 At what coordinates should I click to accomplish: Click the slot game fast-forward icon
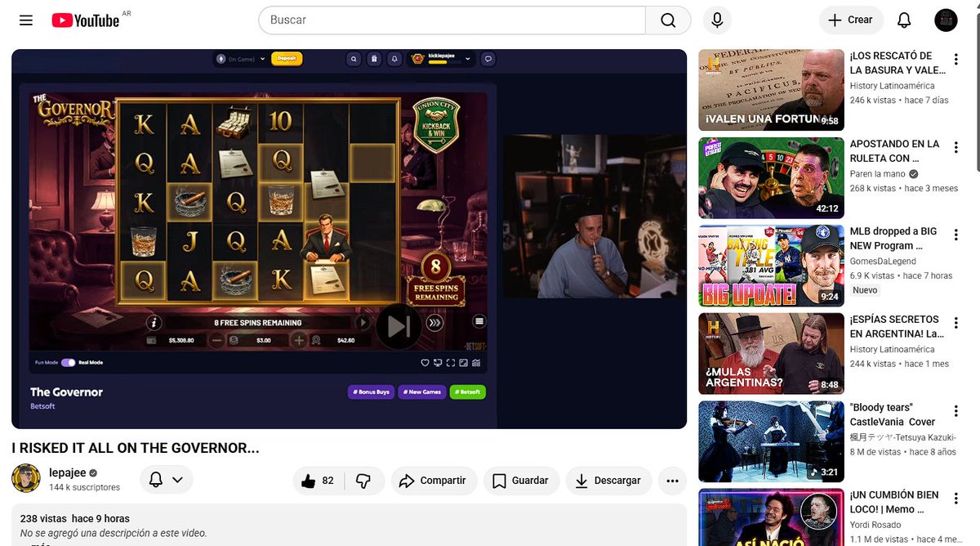tap(435, 323)
